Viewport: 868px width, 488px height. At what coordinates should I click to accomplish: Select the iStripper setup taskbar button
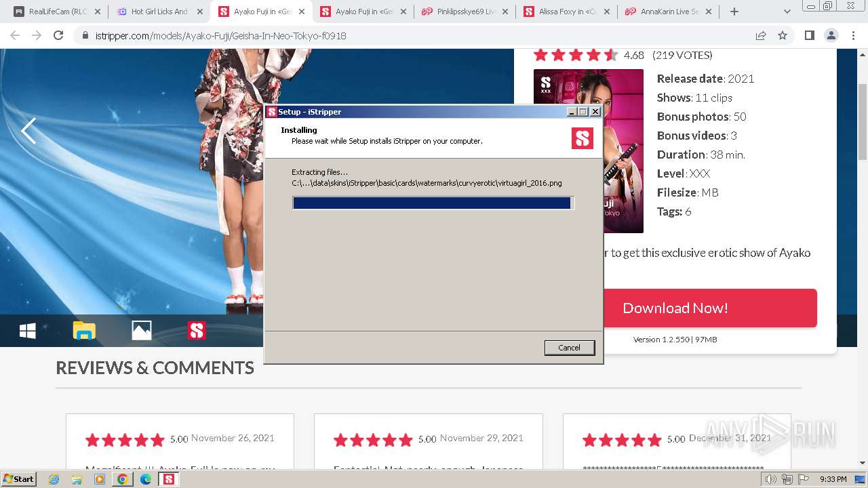pyautogui.click(x=169, y=479)
